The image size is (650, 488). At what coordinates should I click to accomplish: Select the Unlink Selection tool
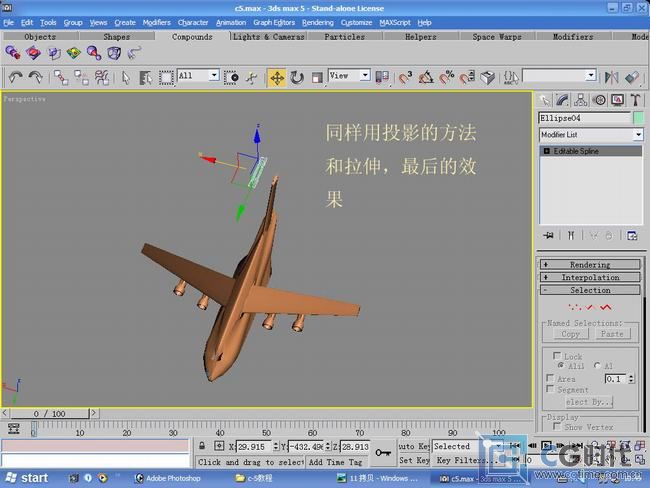81,78
